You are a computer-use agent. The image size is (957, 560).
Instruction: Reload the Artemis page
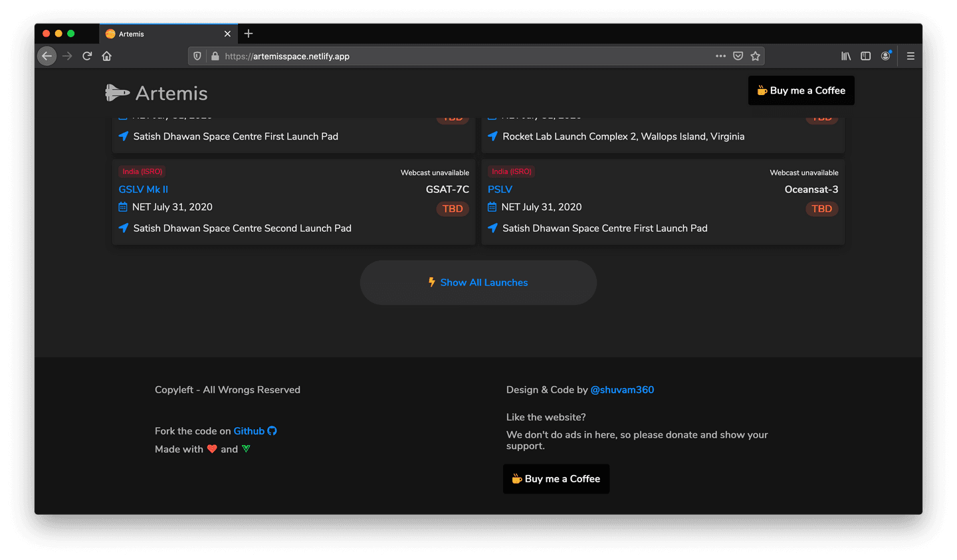click(x=87, y=56)
